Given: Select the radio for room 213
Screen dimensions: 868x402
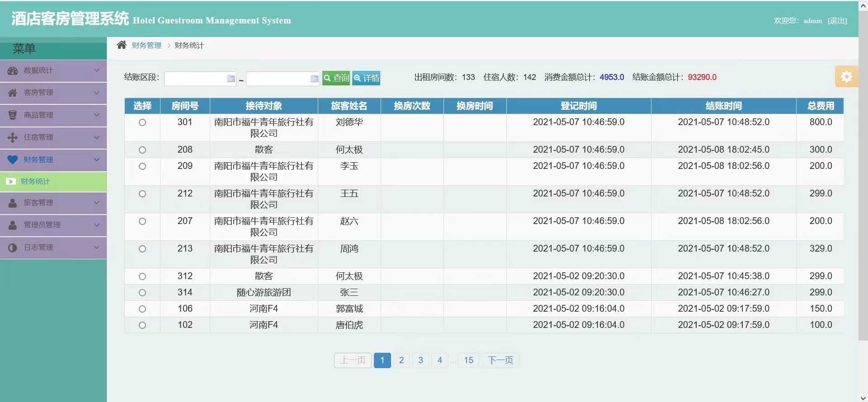Looking at the screenshot, I should (x=142, y=249).
